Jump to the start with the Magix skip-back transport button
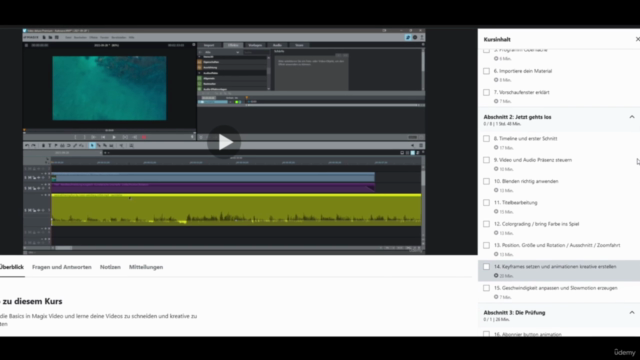The width and height of the screenshot is (640, 360). coord(103,137)
